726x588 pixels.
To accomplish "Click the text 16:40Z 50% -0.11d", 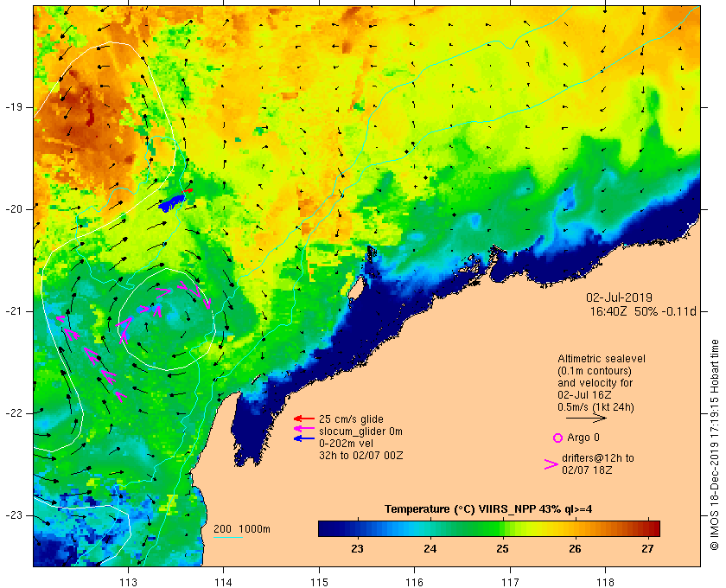I will [643, 311].
